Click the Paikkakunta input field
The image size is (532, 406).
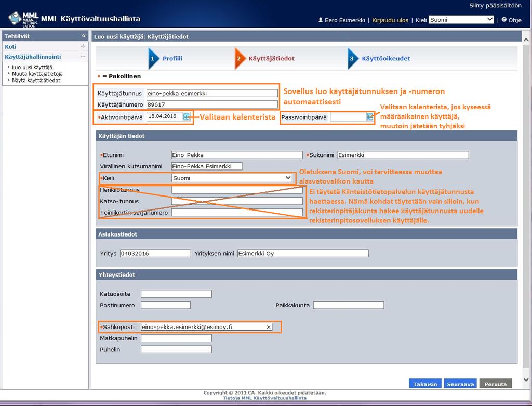tap(349, 305)
